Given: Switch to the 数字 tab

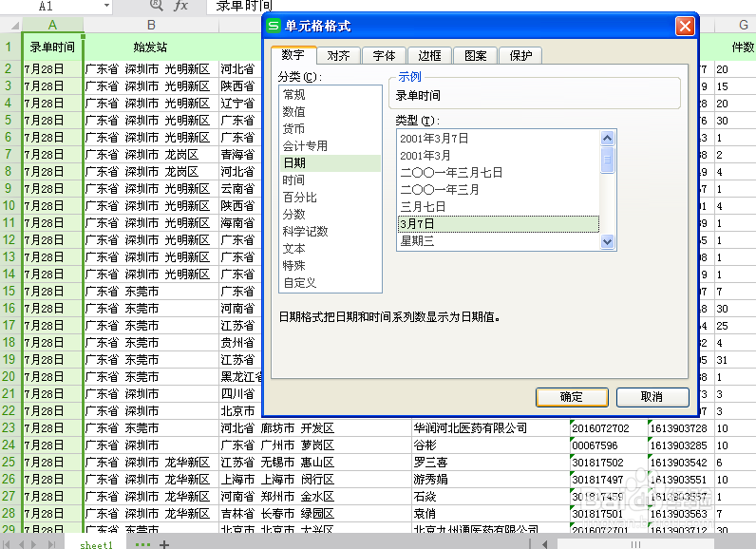Looking at the screenshot, I should [x=293, y=55].
